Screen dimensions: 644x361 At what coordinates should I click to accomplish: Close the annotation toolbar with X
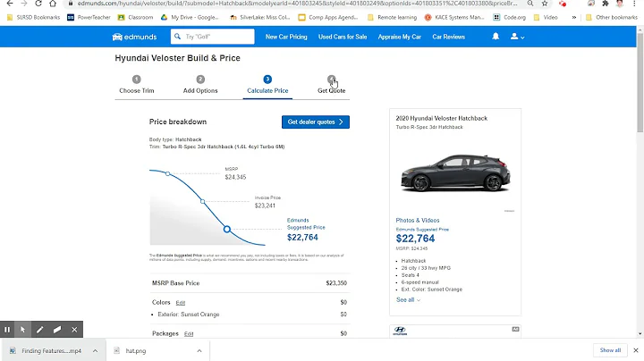pyautogui.click(x=74, y=330)
